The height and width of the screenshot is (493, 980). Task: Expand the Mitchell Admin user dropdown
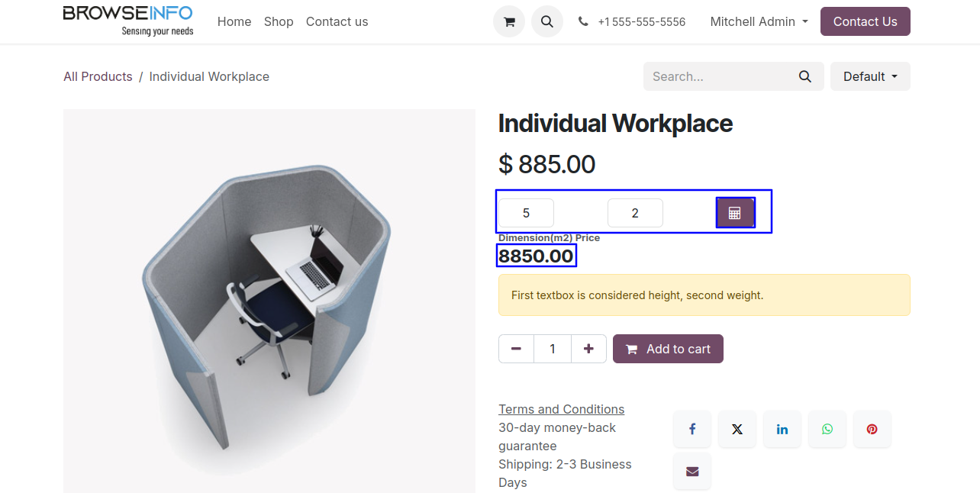(x=759, y=21)
